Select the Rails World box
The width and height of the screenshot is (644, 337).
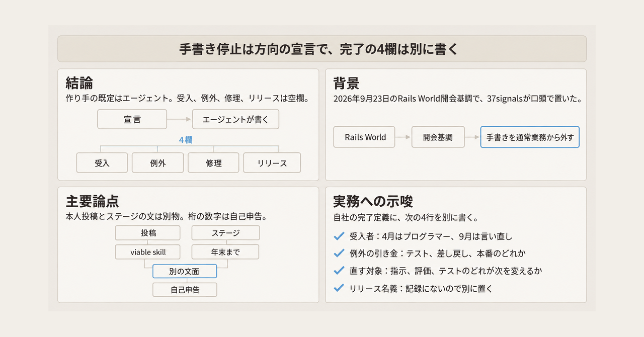[365, 137]
